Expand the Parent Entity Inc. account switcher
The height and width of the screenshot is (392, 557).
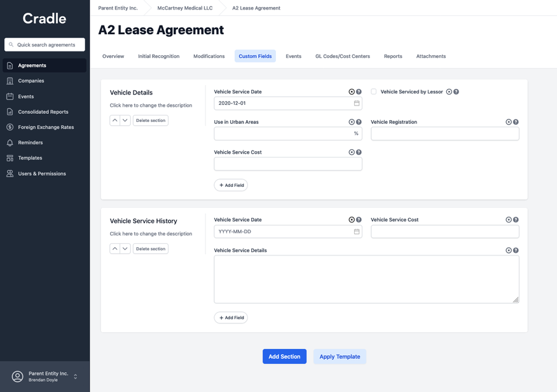[x=75, y=377]
